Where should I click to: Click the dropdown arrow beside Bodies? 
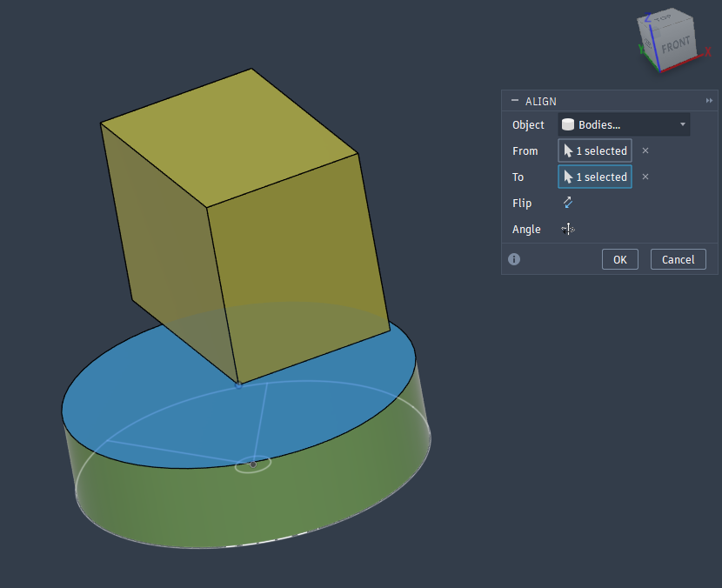point(683,124)
